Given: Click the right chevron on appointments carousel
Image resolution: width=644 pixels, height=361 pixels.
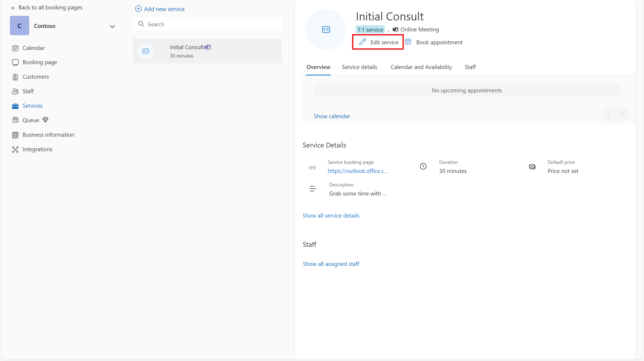Looking at the screenshot, I should point(622,114).
